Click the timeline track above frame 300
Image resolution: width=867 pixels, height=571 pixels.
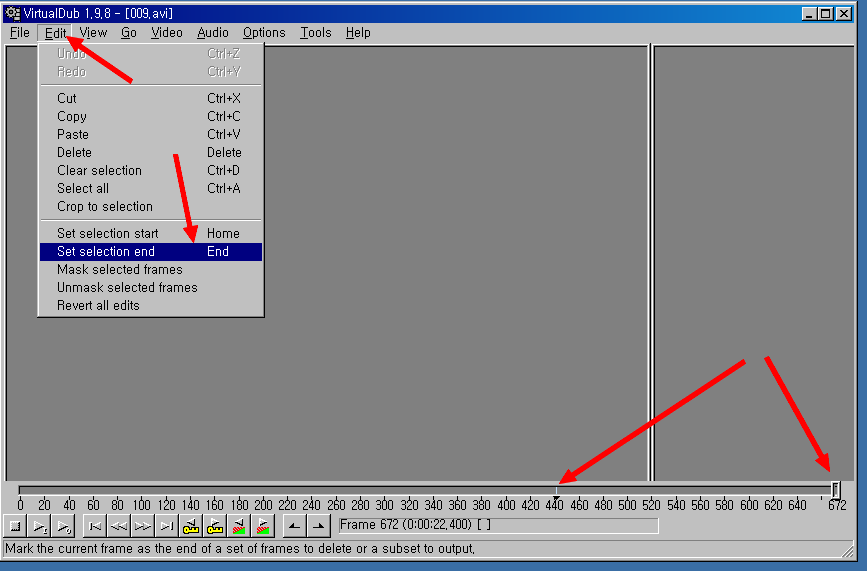[x=384, y=490]
